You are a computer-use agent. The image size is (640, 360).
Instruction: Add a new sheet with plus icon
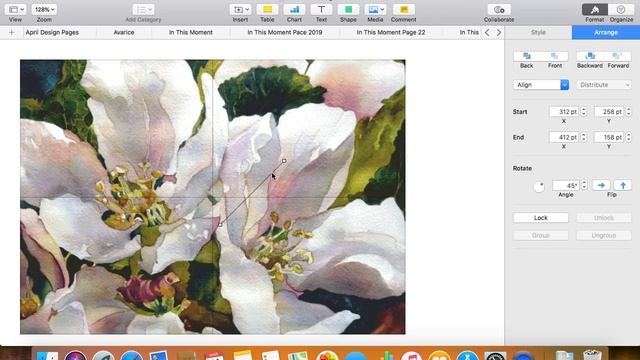pos(11,32)
